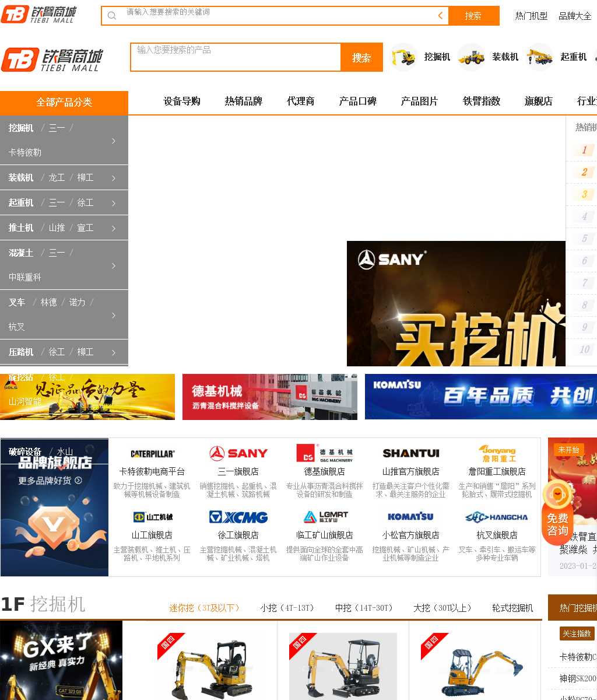
Task: Open the loader category icon 装载机
Action: tap(472, 57)
